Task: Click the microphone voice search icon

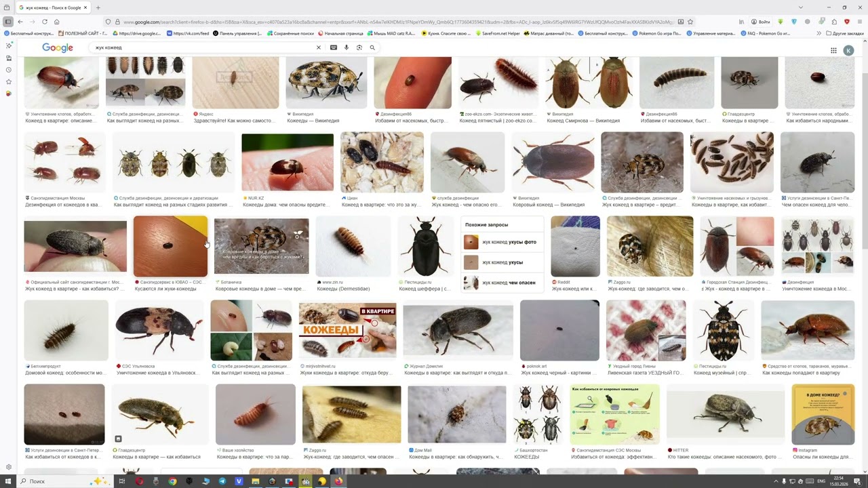Action: [x=347, y=47]
